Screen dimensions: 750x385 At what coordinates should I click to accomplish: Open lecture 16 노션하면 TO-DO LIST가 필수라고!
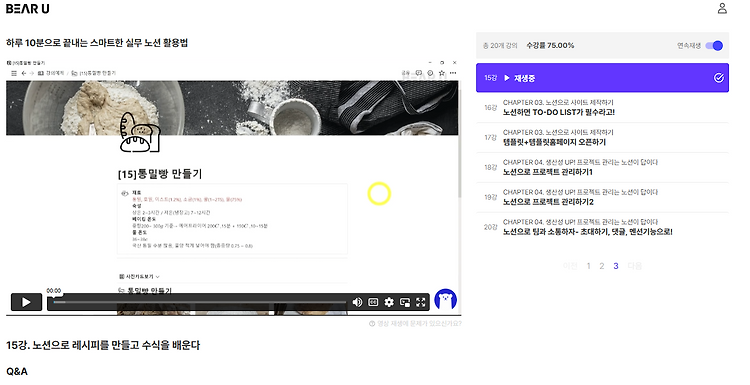pyautogui.click(x=602, y=108)
